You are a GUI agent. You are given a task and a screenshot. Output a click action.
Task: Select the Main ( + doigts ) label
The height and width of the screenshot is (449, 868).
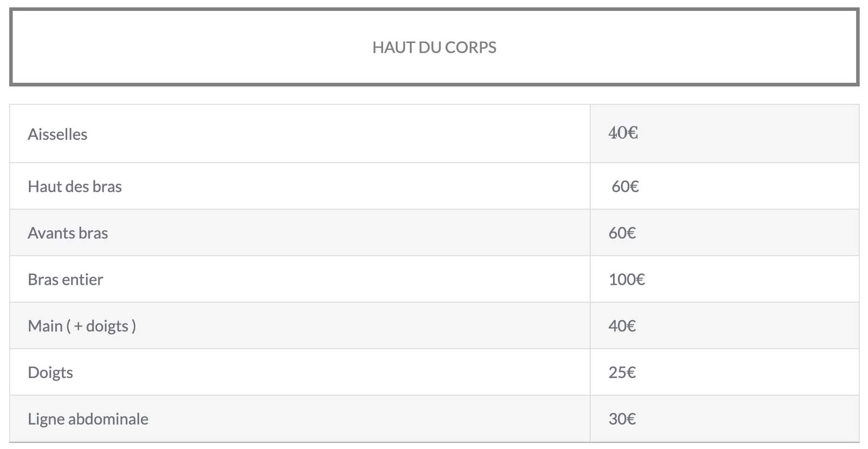(82, 326)
